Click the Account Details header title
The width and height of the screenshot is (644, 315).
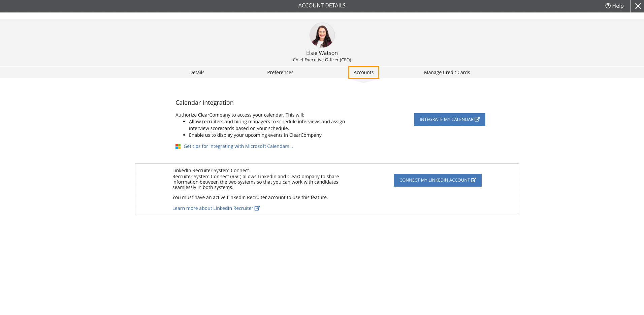(322, 5)
